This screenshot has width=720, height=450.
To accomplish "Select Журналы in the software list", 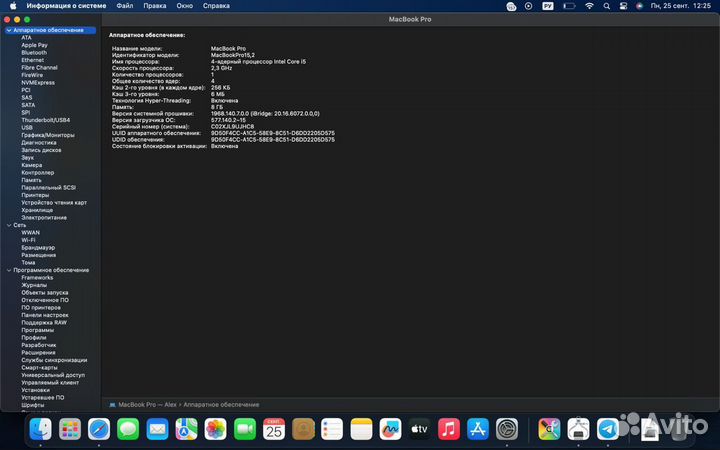I will coord(34,285).
